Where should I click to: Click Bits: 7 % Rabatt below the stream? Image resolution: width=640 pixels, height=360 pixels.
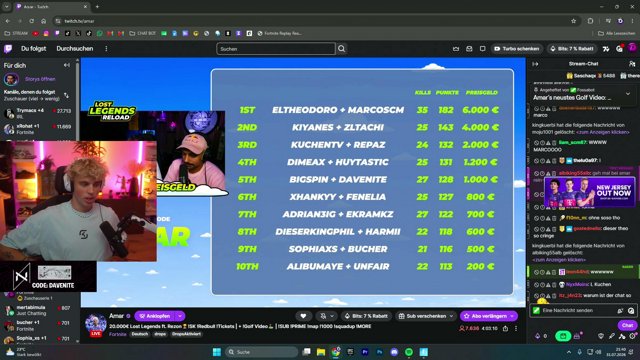(x=367, y=316)
